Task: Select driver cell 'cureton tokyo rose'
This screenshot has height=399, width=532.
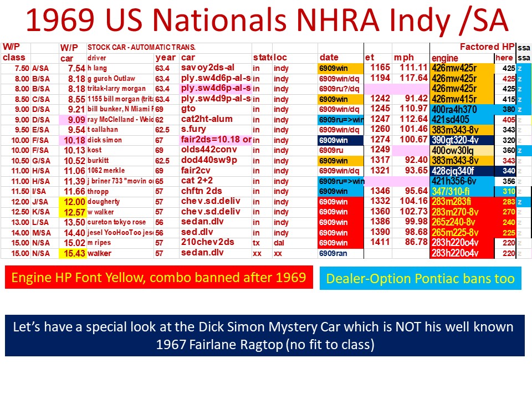Action: [x=116, y=222]
